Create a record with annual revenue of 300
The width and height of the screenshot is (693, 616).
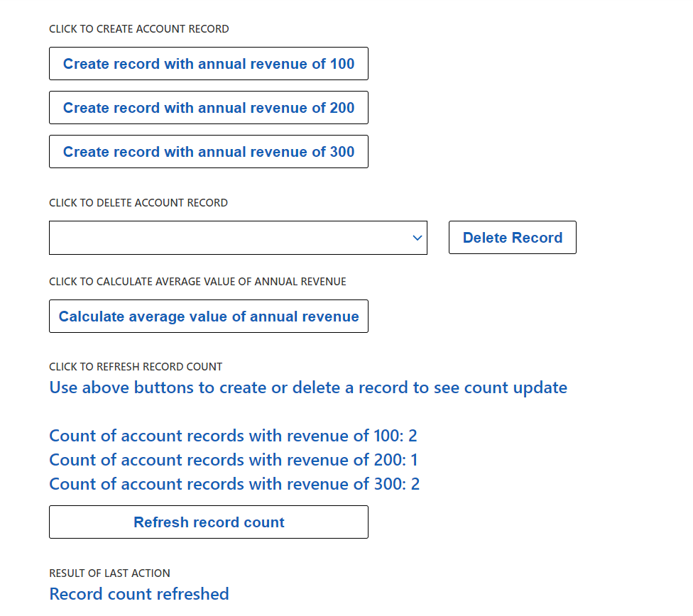pyautogui.click(x=208, y=151)
